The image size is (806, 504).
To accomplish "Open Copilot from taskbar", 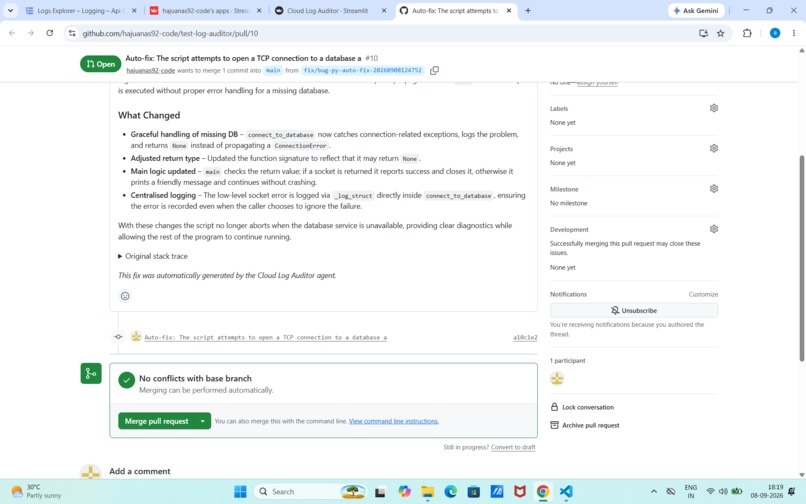I will pyautogui.click(x=404, y=492).
